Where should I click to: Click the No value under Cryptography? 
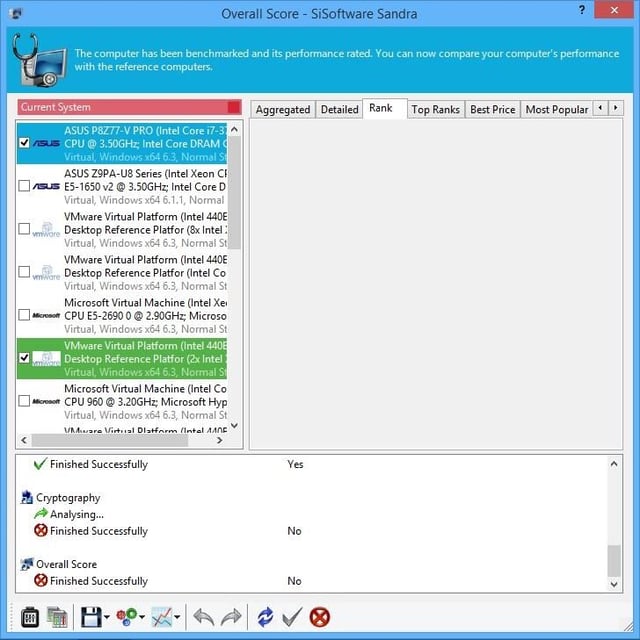pyautogui.click(x=294, y=531)
